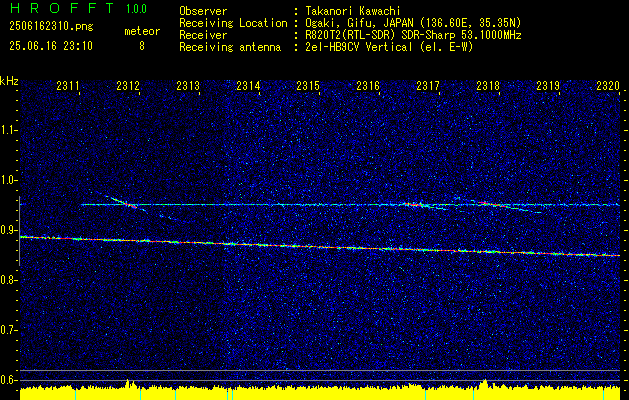The width and height of the screenshot is (629, 400).
Task: Click the 2318 time marker
Action: 488,85
